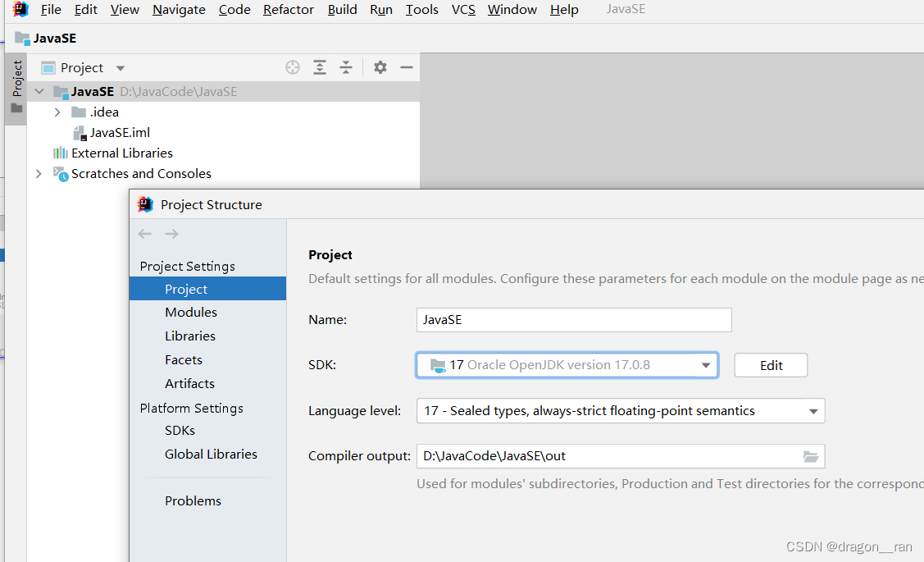Open the Build menu
Viewport: 924px width, 562px height.
[x=343, y=10]
